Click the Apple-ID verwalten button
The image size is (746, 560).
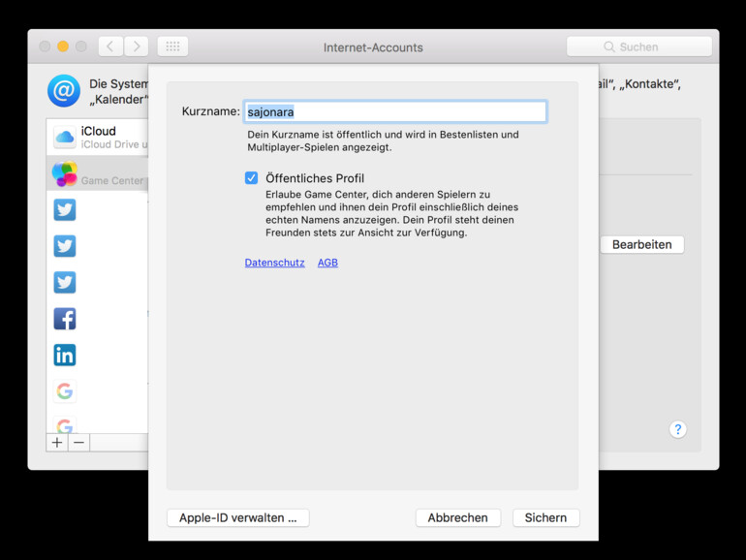tap(238, 517)
